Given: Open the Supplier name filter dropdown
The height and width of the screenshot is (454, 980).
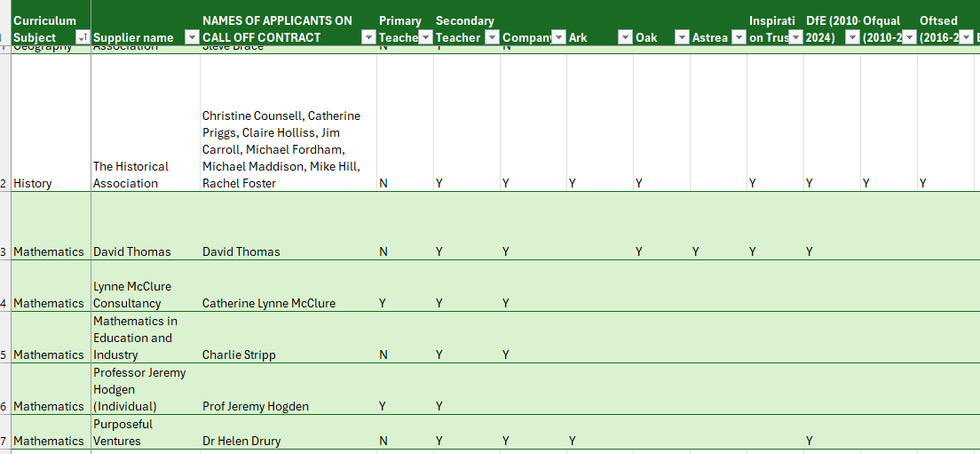Looking at the screenshot, I should coord(191,37).
